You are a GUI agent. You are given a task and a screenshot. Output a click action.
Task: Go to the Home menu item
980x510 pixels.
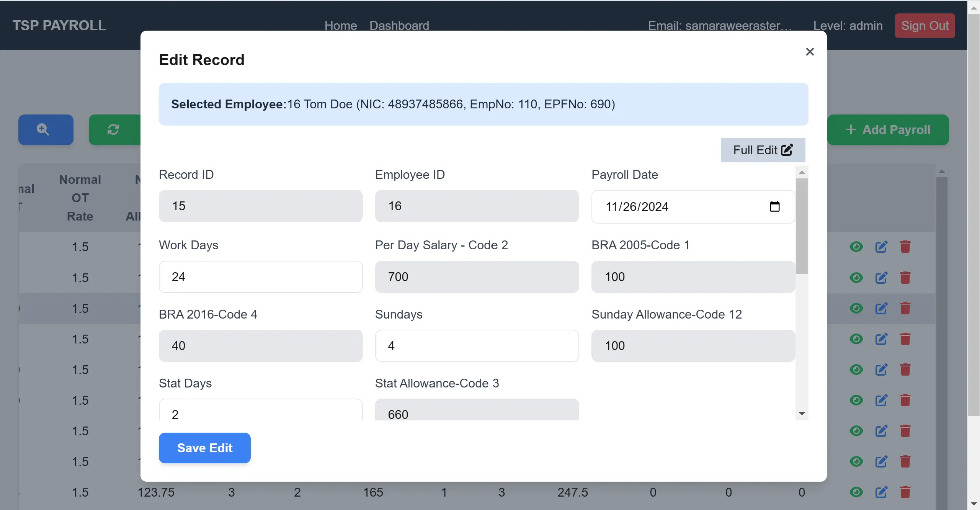coord(340,25)
